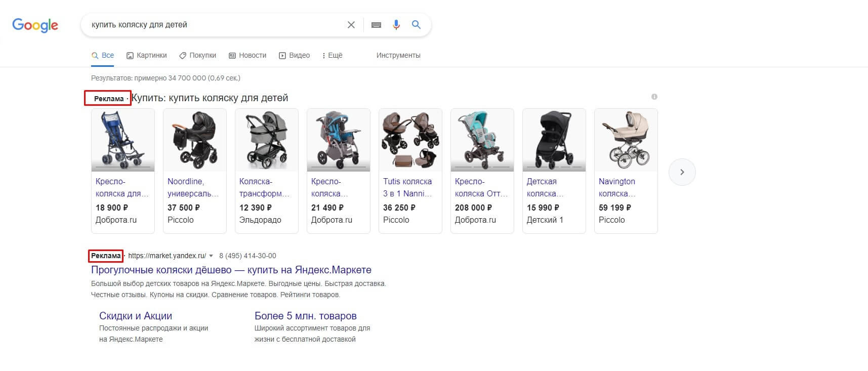Open the Прогулочные коляски дёшево ad headline
The width and height of the screenshot is (868, 371).
[231, 270]
